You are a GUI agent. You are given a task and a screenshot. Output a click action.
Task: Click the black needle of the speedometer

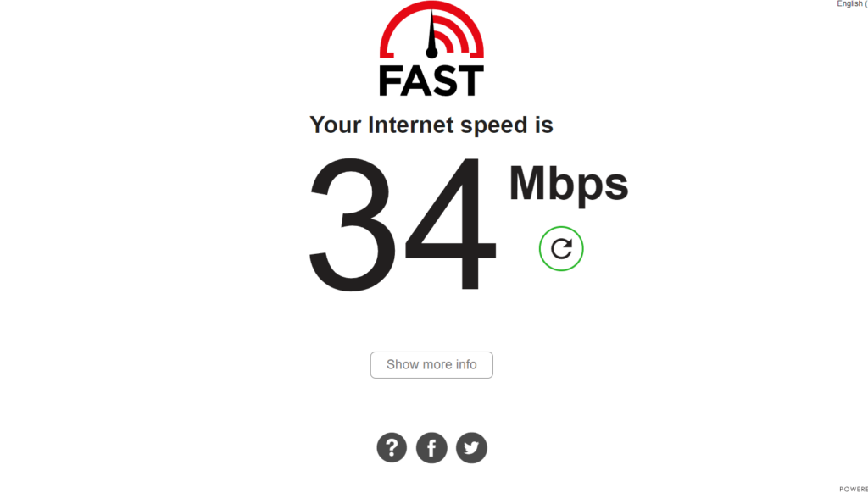[x=431, y=34]
